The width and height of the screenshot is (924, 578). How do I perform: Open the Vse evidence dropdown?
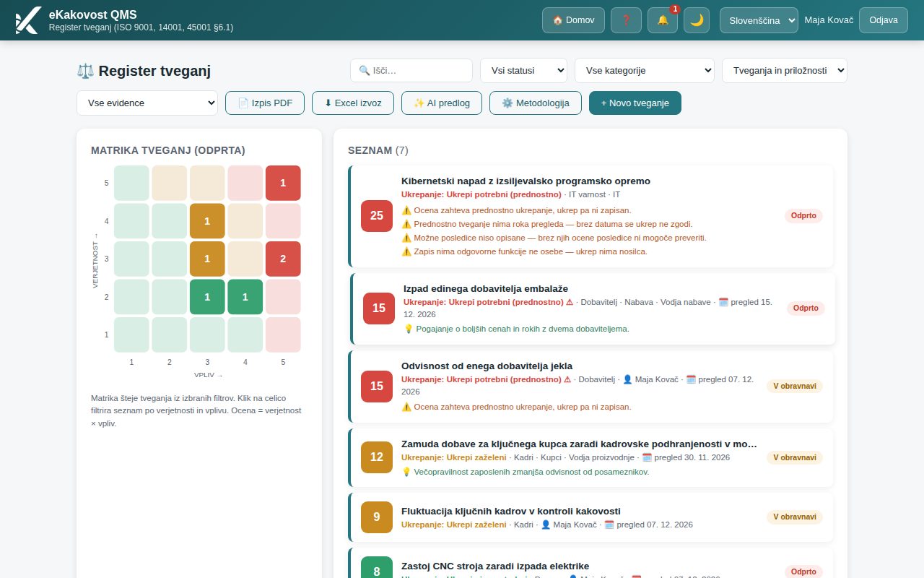tap(147, 103)
